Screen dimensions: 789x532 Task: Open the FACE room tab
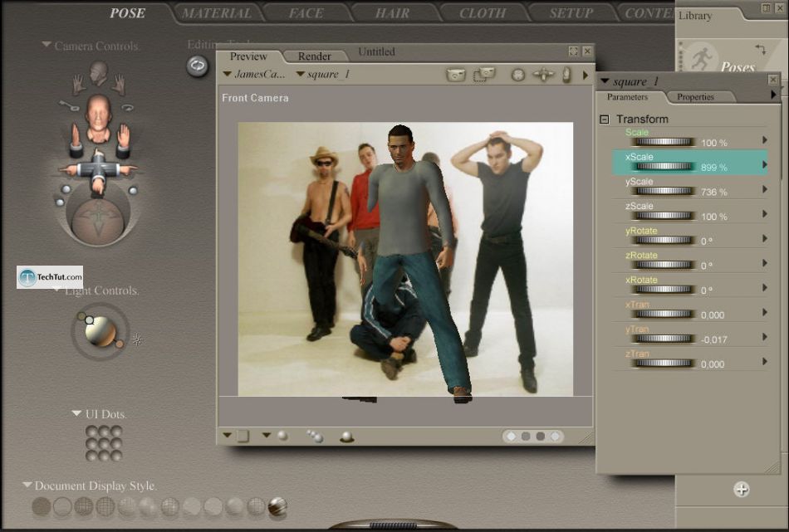click(x=306, y=13)
